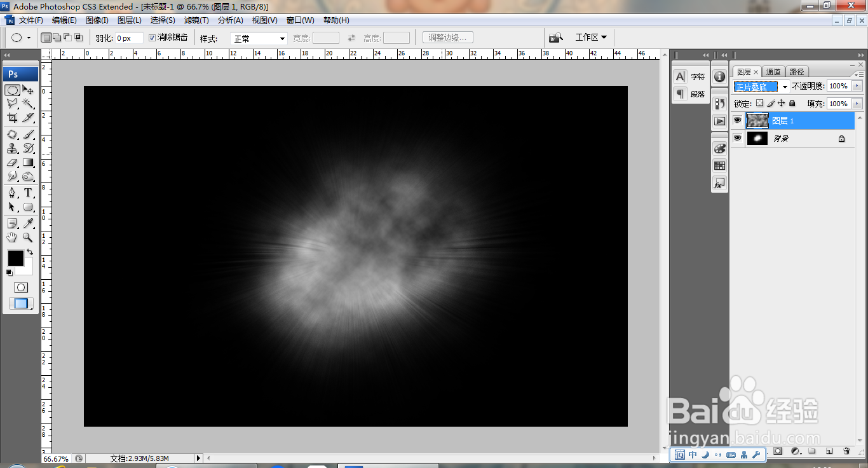
Task: Open the 样式 style dropdown
Action: coord(259,39)
